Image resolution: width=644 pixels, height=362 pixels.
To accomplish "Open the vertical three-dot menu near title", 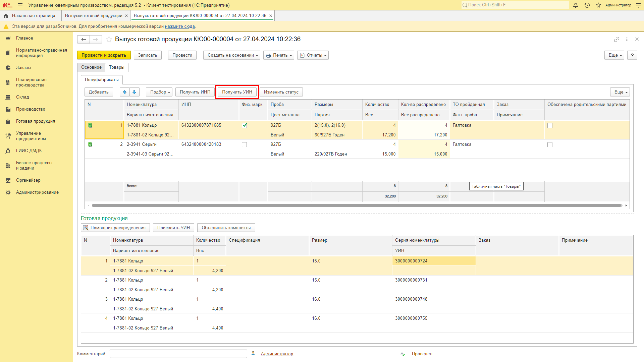I will click(x=627, y=39).
